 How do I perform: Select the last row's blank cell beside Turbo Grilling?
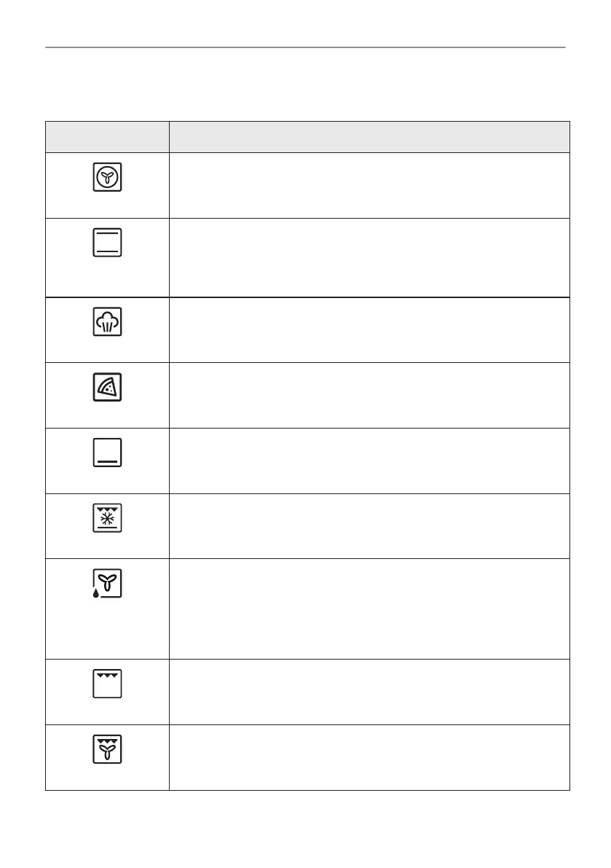tap(369, 757)
